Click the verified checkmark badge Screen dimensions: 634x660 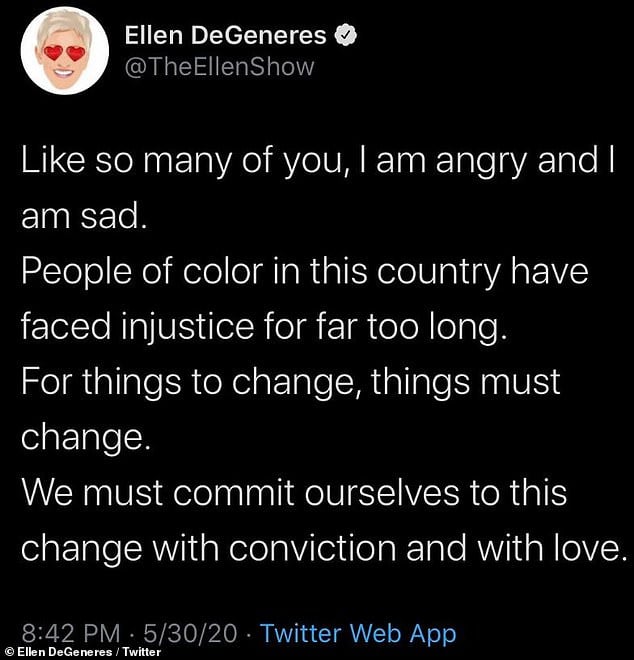coord(346,35)
